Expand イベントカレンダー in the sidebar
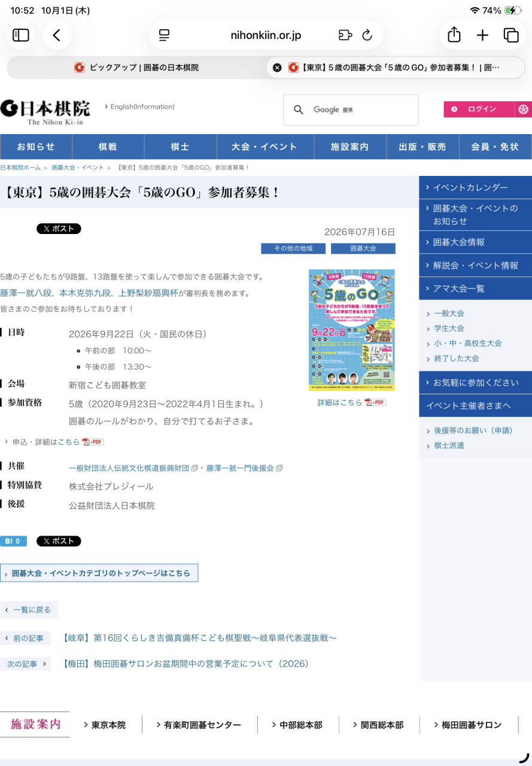The height and width of the screenshot is (766, 532). coord(476,187)
